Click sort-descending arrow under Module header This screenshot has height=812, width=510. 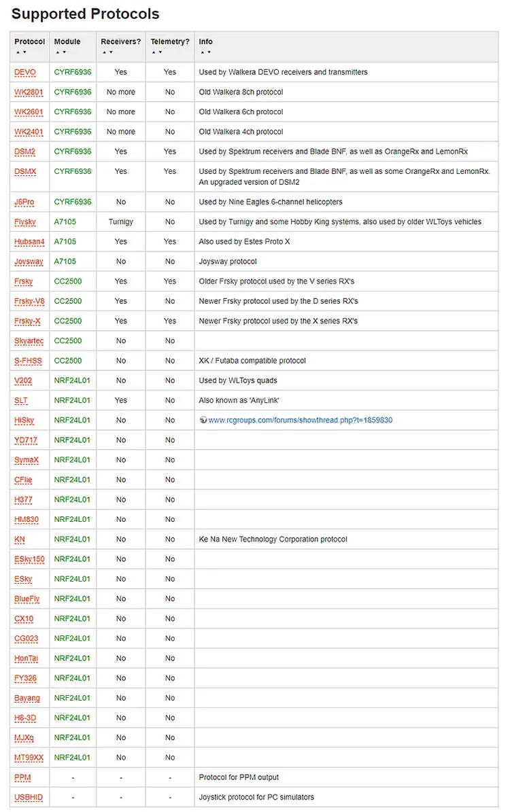65,52
